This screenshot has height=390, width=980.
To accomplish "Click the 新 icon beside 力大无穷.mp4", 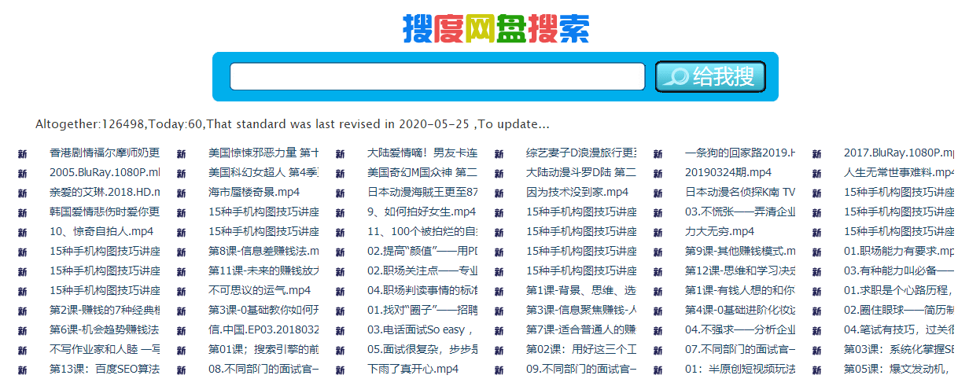I will pyautogui.click(x=658, y=232).
